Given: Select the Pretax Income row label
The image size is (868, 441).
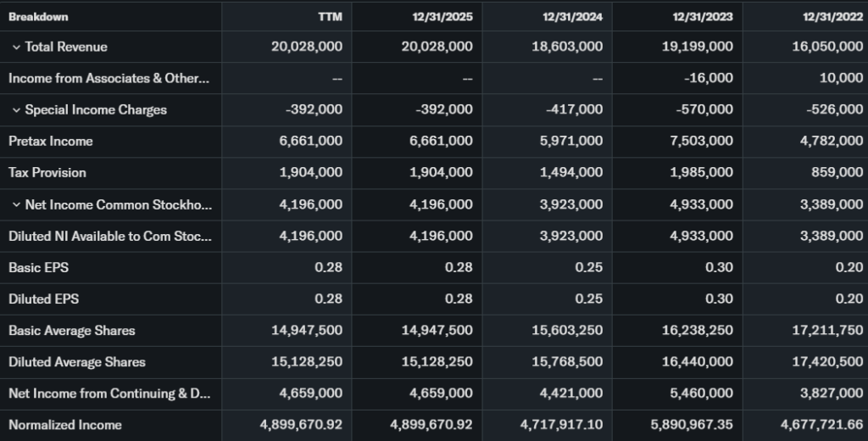Looking at the screenshot, I should [x=51, y=142].
